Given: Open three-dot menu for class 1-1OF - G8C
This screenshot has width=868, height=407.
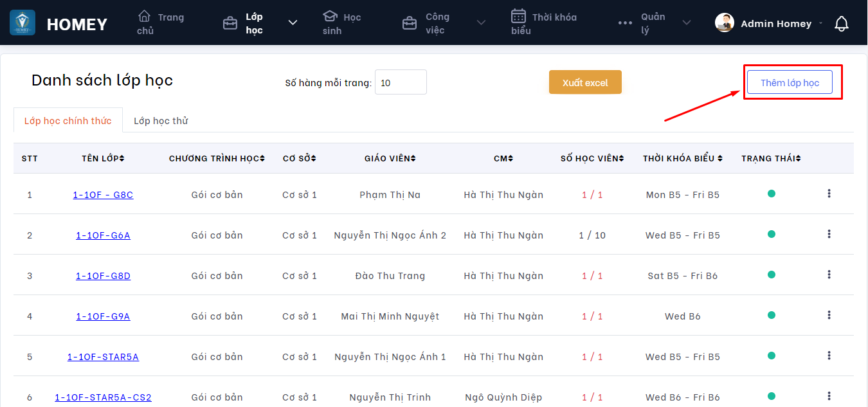Looking at the screenshot, I should click(829, 194).
